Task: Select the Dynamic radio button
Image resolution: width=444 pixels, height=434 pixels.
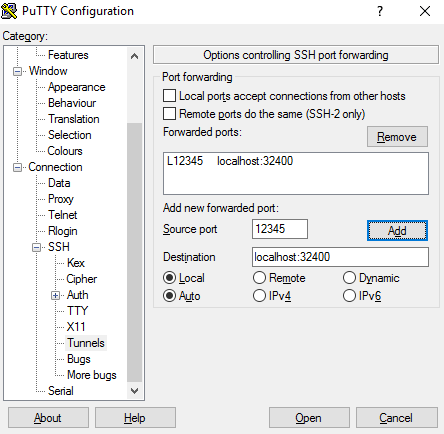Action: pyautogui.click(x=349, y=277)
